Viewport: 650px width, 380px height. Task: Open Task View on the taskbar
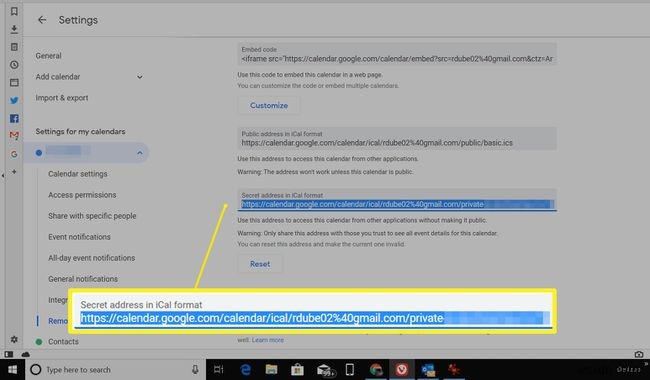[x=218, y=370]
